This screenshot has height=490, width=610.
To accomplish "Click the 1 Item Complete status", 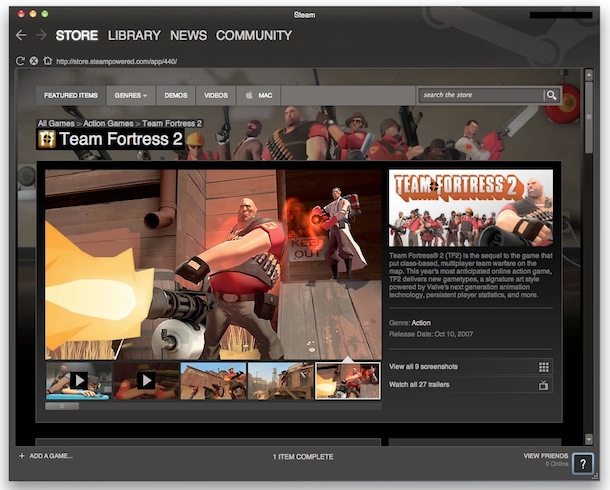I will (x=303, y=457).
